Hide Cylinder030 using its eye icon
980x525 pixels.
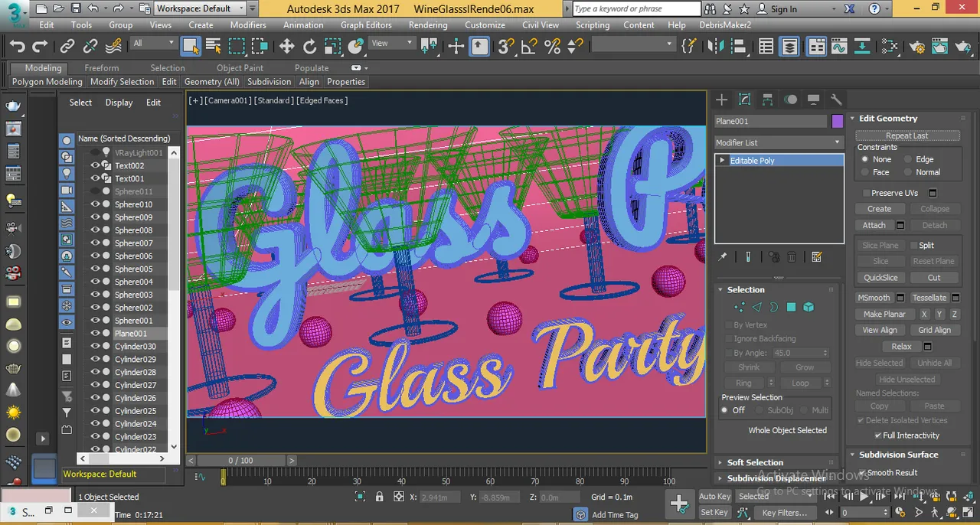pyautogui.click(x=96, y=347)
